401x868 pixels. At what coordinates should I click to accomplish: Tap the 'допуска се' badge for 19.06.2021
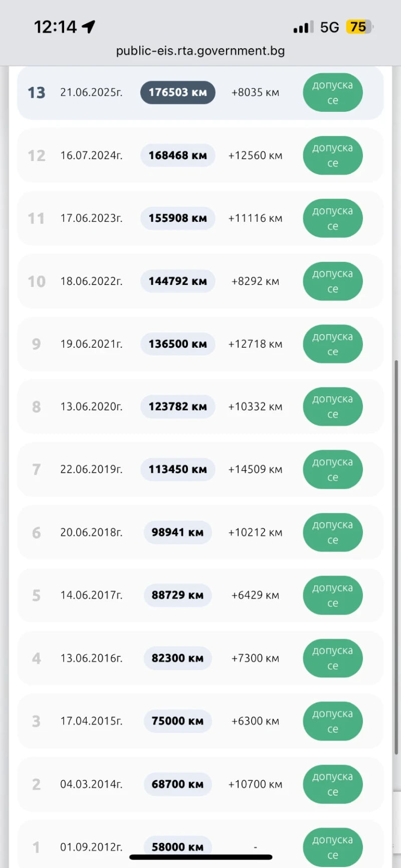coord(332,344)
